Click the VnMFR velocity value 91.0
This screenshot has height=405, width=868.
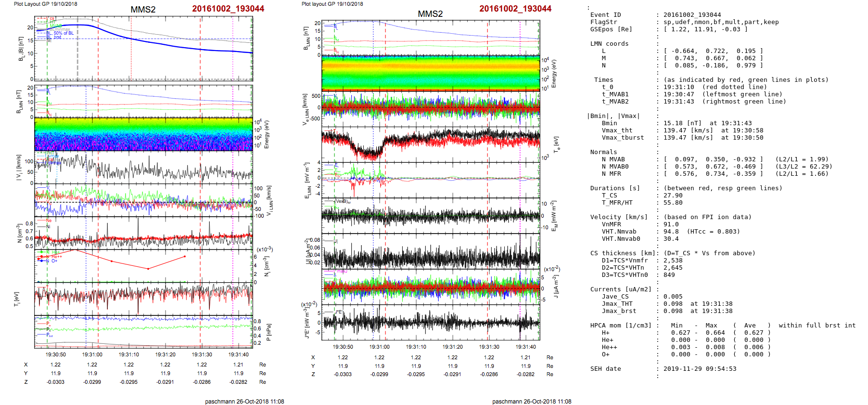(x=671, y=224)
